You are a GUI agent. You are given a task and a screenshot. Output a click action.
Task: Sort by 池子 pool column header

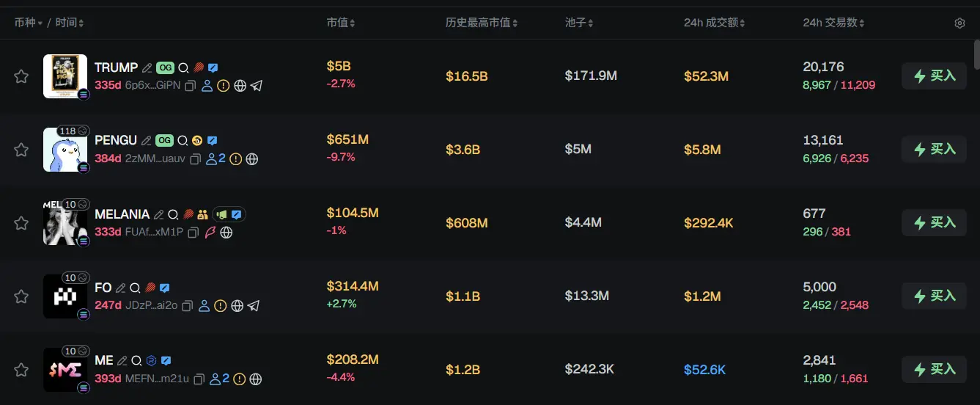(x=579, y=23)
